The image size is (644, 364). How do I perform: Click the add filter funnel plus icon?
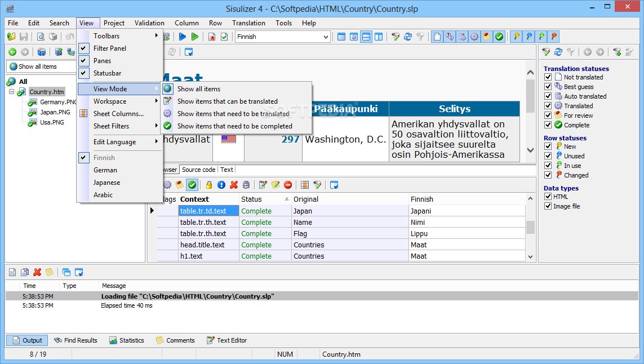616,52
